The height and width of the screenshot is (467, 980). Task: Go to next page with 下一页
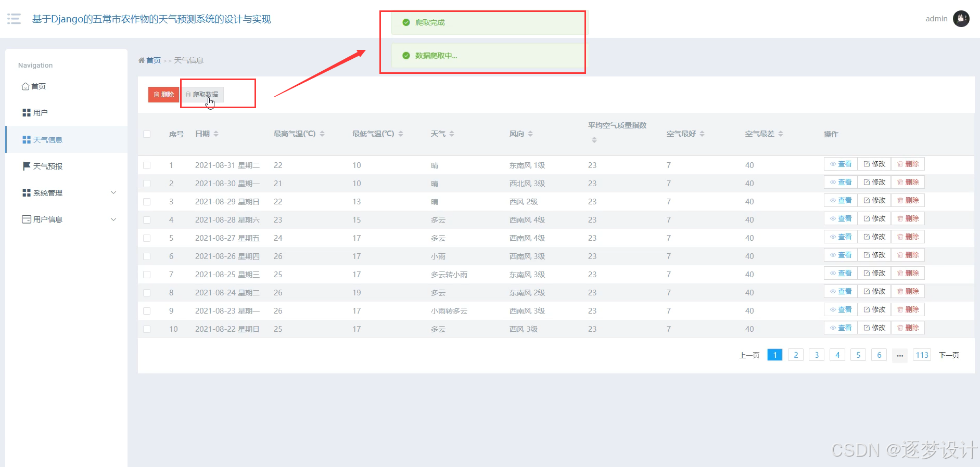point(949,355)
